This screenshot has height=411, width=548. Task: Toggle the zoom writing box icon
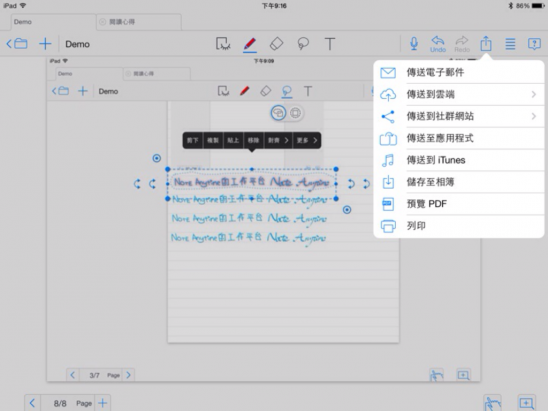click(526, 403)
